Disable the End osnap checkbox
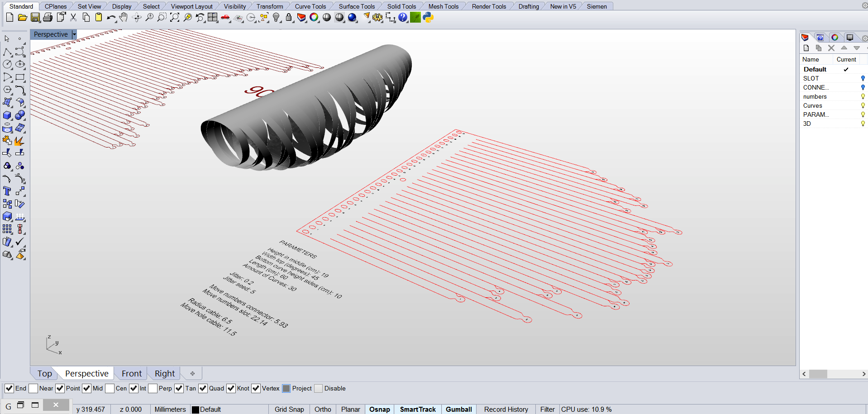Viewport: 868px width, 414px height. coord(9,388)
